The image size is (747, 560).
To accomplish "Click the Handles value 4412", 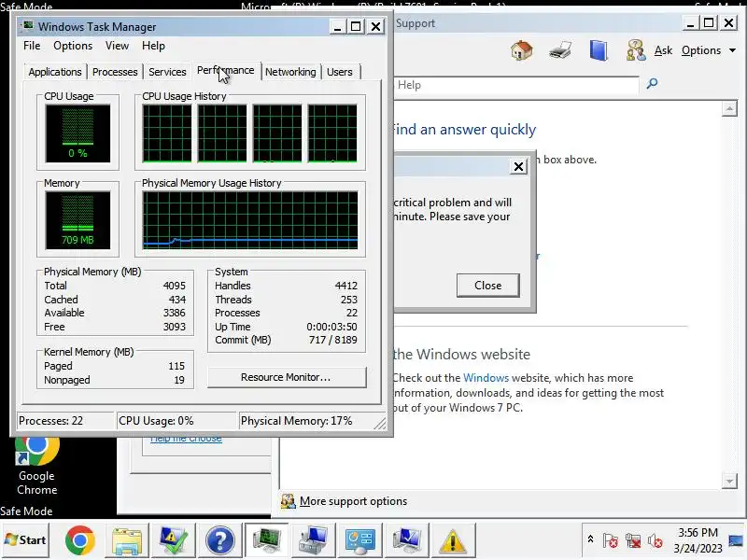I will (345, 286).
